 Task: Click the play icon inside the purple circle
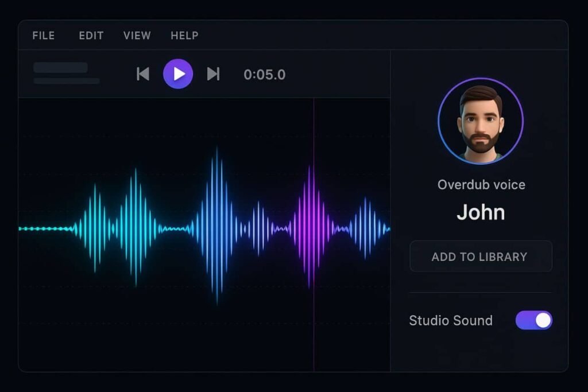(179, 73)
